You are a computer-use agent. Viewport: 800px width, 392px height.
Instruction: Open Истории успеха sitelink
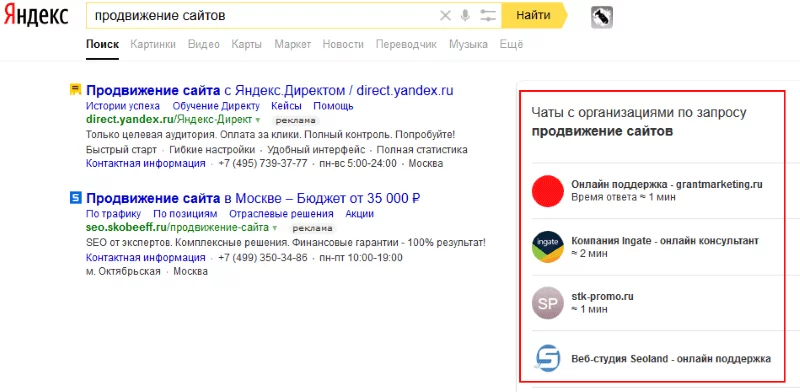click(x=123, y=106)
